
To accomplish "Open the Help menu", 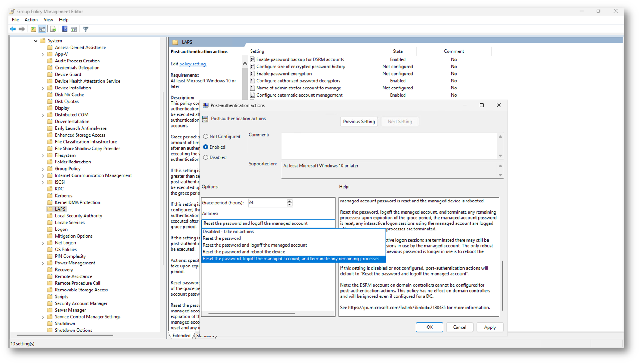I will click(x=64, y=20).
